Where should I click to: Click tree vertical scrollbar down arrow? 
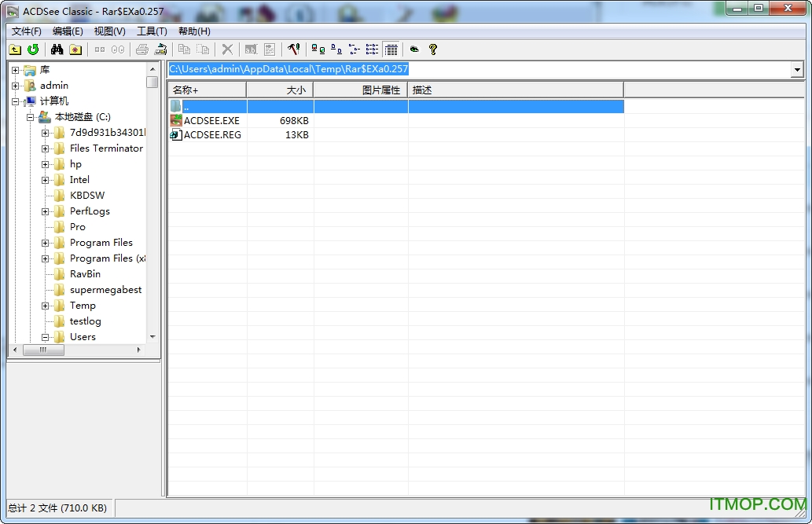[152, 337]
